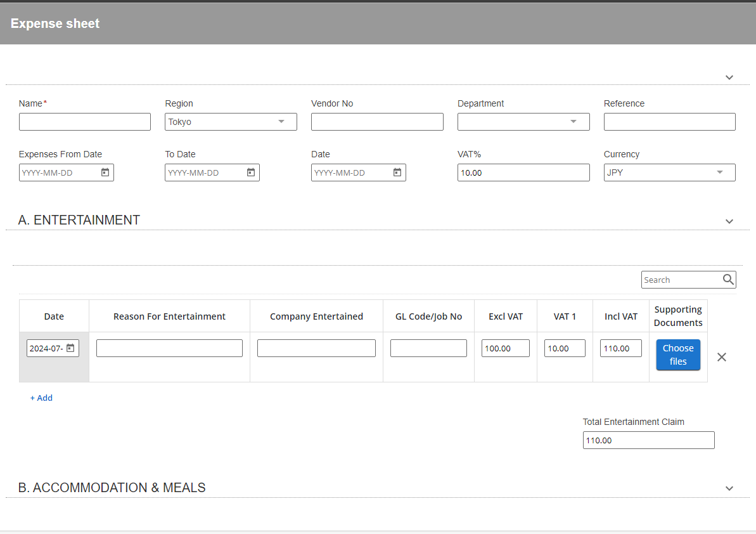
Task: Click the Reason For Entertainment input
Action: (169, 348)
